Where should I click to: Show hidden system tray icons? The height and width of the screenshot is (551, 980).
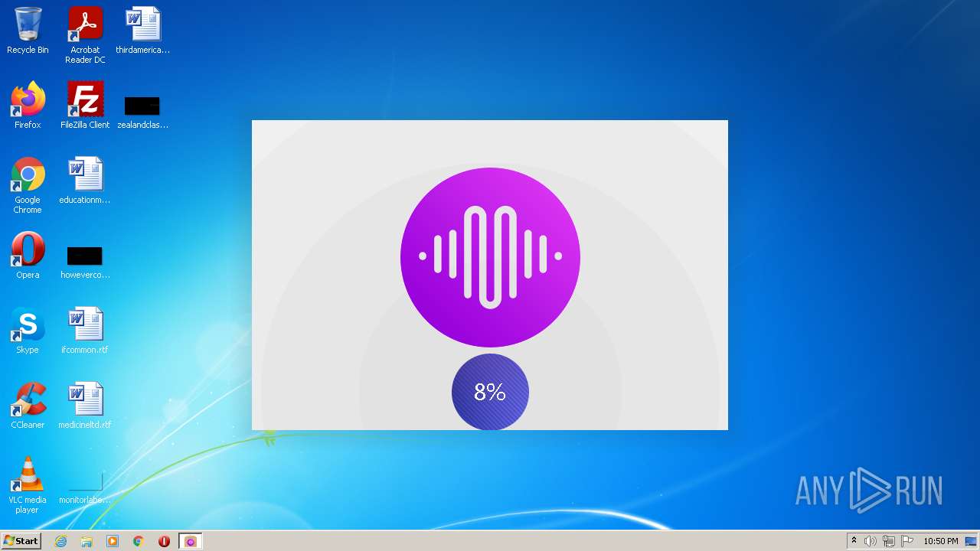point(854,541)
